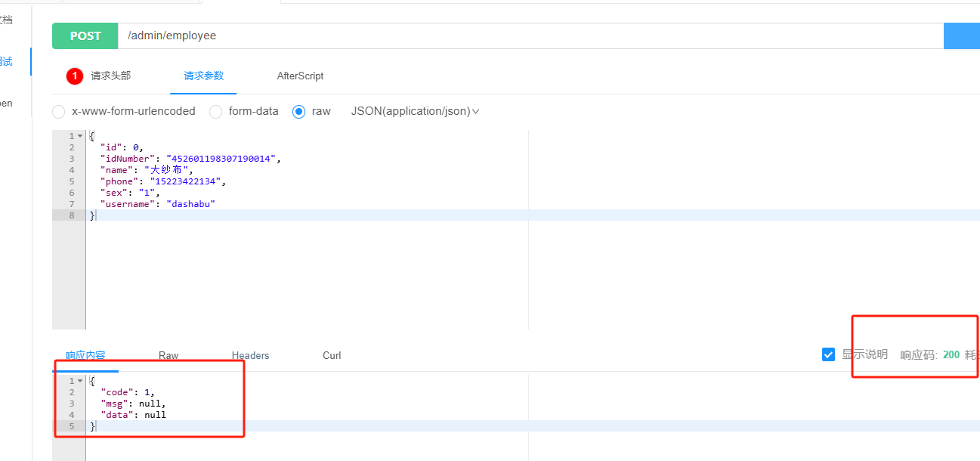
Task: Click the red badge on 请求头部
Action: pyautogui.click(x=75, y=76)
